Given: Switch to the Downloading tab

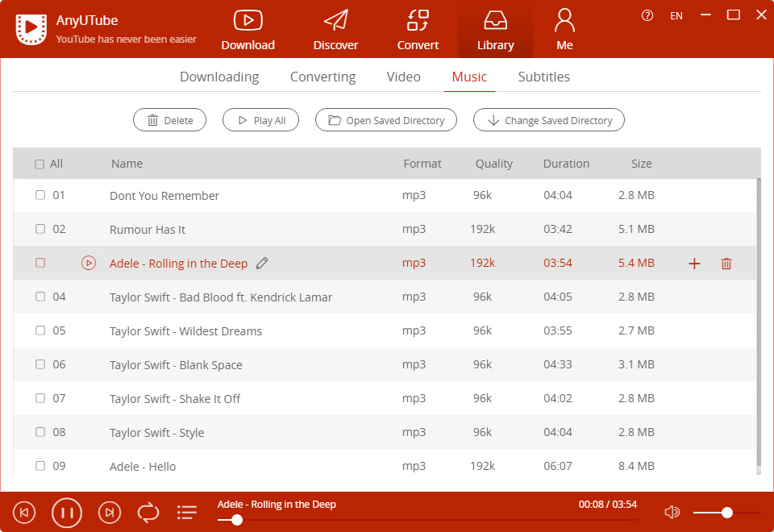Looking at the screenshot, I should (x=219, y=77).
